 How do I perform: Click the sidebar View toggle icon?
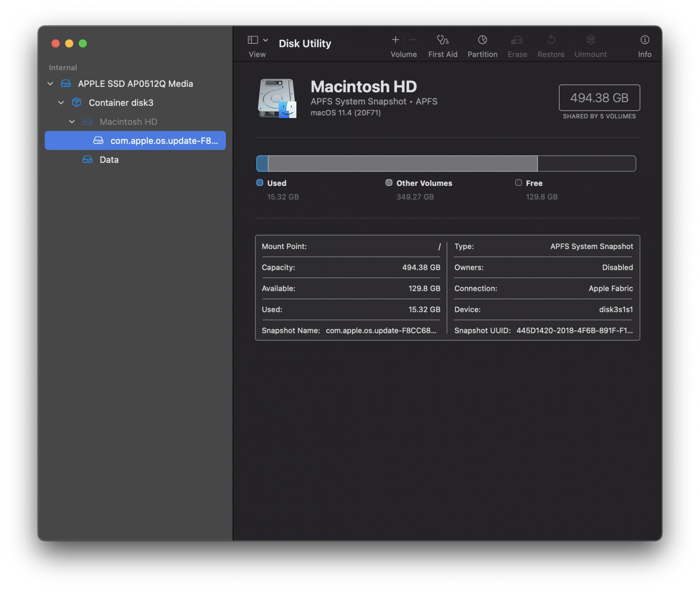(x=253, y=40)
